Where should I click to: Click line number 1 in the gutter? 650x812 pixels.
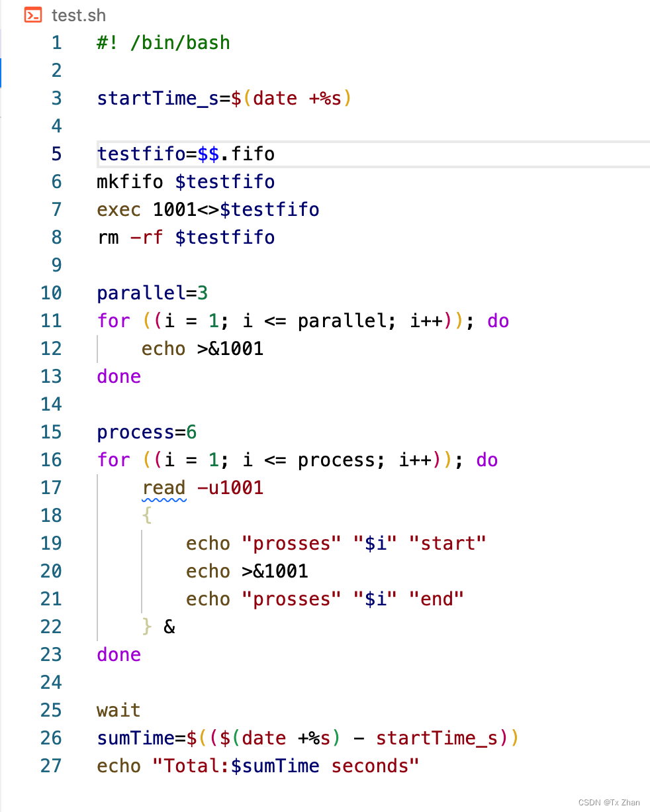point(56,42)
